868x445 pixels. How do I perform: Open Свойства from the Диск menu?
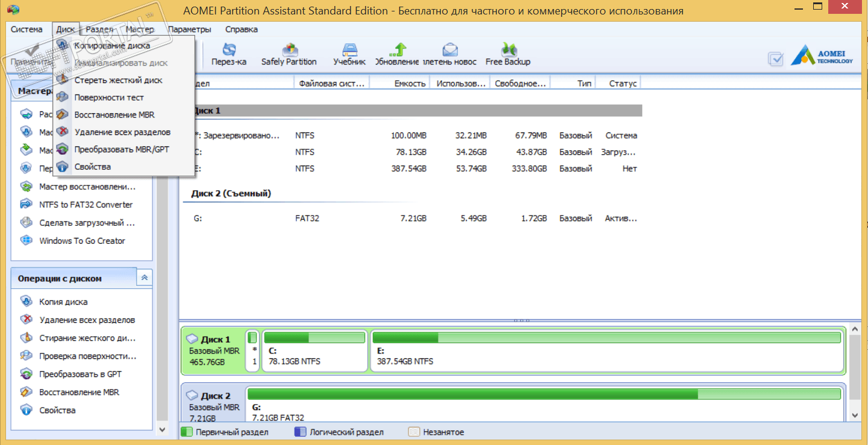point(124,166)
